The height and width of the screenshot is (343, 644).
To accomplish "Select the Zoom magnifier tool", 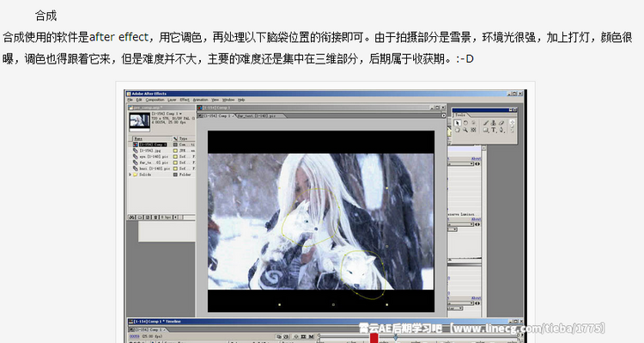I will [465, 130].
